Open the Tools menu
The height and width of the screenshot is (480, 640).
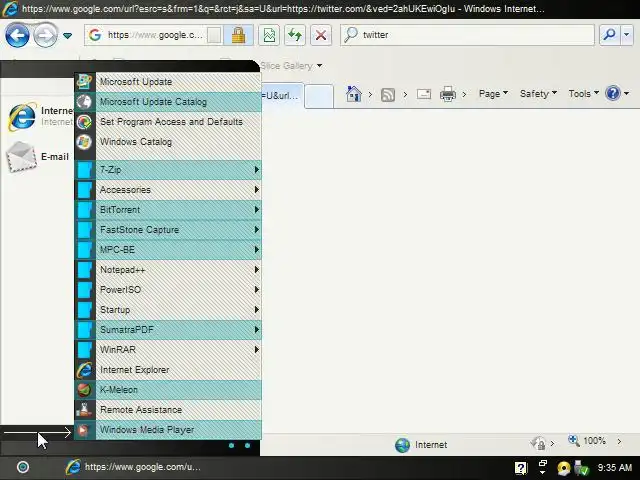point(584,94)
